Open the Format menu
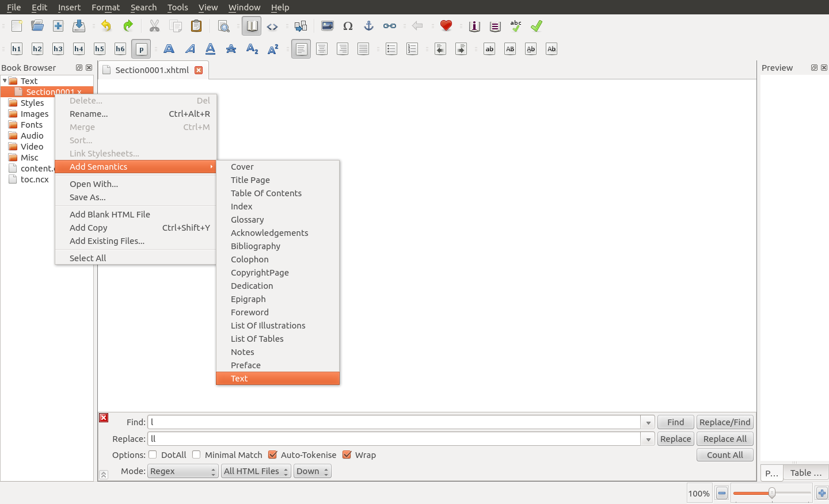 106,7
